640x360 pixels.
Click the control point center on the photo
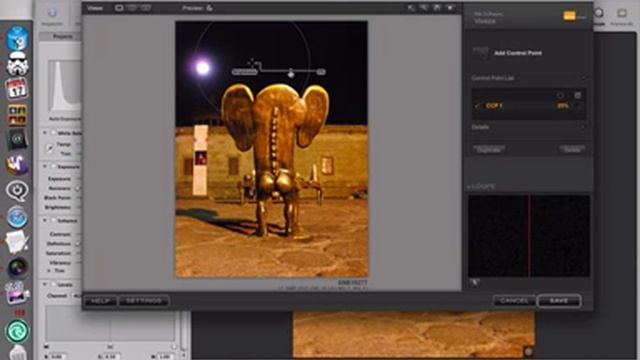[252, 62]
